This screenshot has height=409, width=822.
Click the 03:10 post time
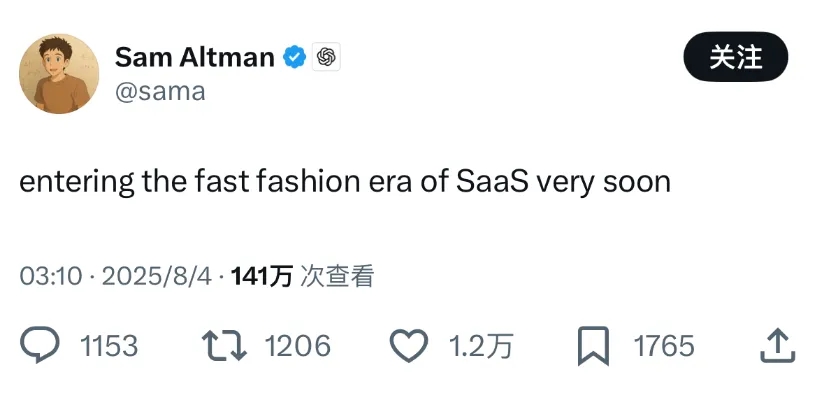[51, 276]
